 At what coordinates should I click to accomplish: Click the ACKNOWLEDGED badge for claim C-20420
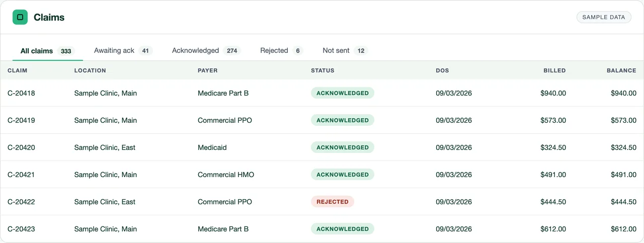click(x=343, y=147)
